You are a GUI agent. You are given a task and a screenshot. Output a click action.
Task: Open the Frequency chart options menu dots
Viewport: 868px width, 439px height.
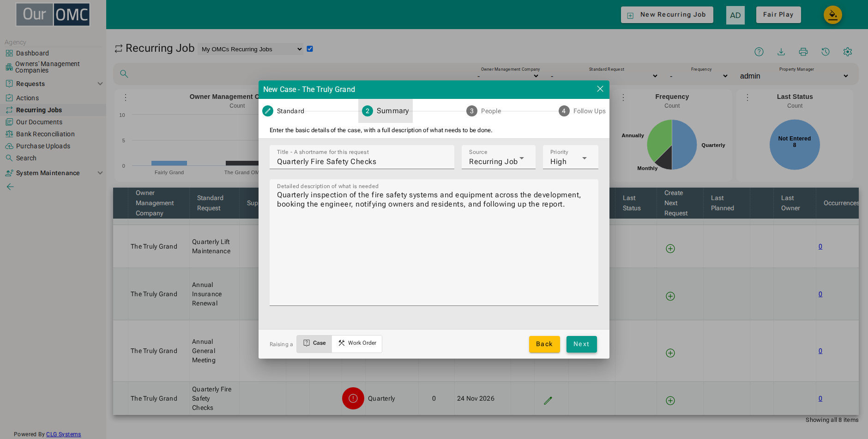click(623, 98)
